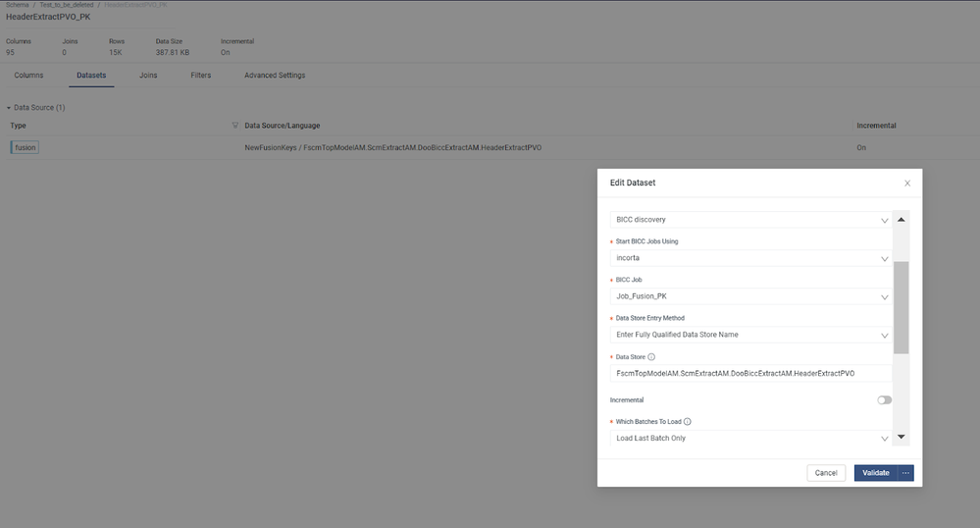Open the BICC discovery dropdown
This screenshot has width=980, height=528.
tap(750, 220)
